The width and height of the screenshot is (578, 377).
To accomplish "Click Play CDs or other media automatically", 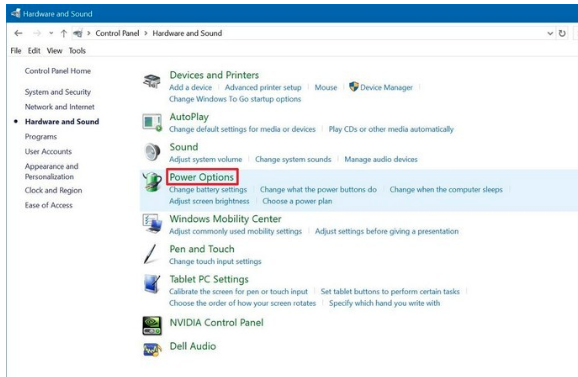I will [391, 129].
